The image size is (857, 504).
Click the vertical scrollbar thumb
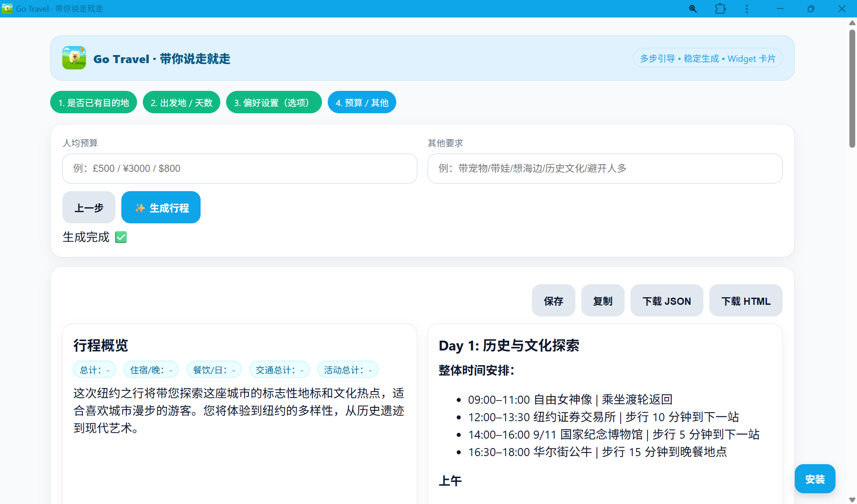point(852,88)
